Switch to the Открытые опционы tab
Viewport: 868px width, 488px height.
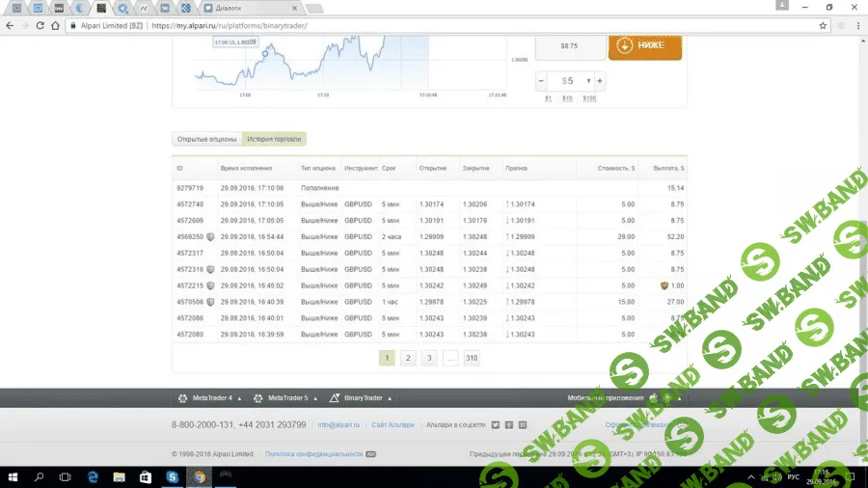(206, 139)
